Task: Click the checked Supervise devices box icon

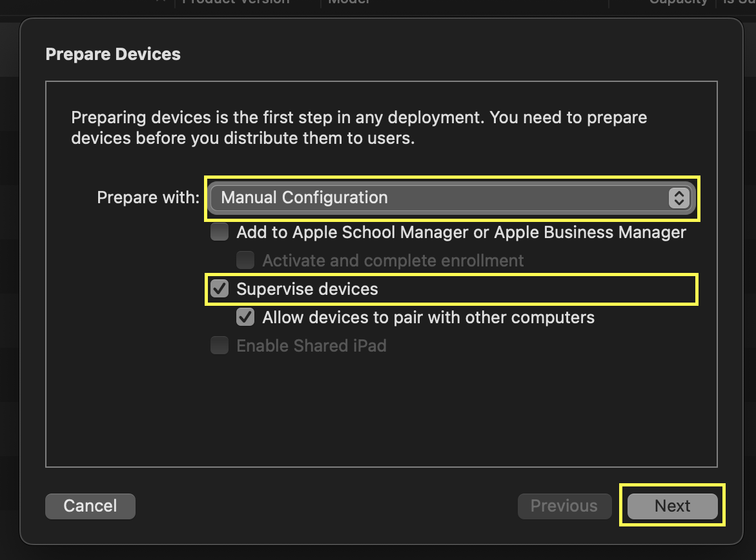Action: pos(219,288)
